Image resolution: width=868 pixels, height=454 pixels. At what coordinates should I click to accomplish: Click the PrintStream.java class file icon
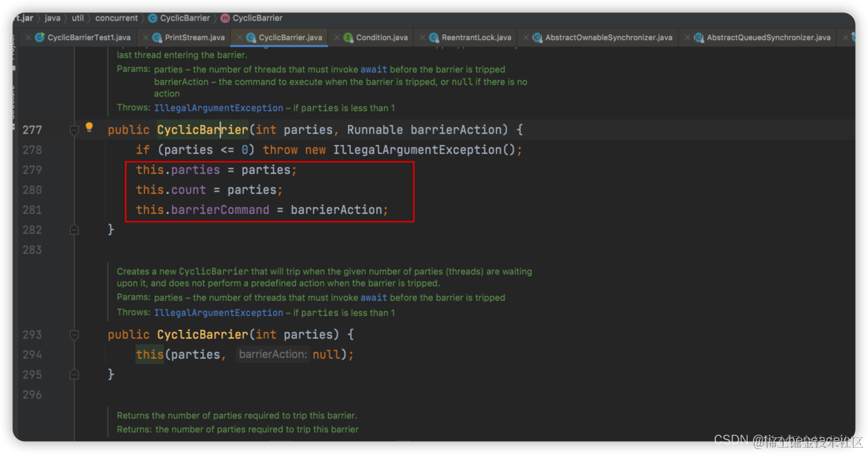pyautogui.click(x=157, y=37)
